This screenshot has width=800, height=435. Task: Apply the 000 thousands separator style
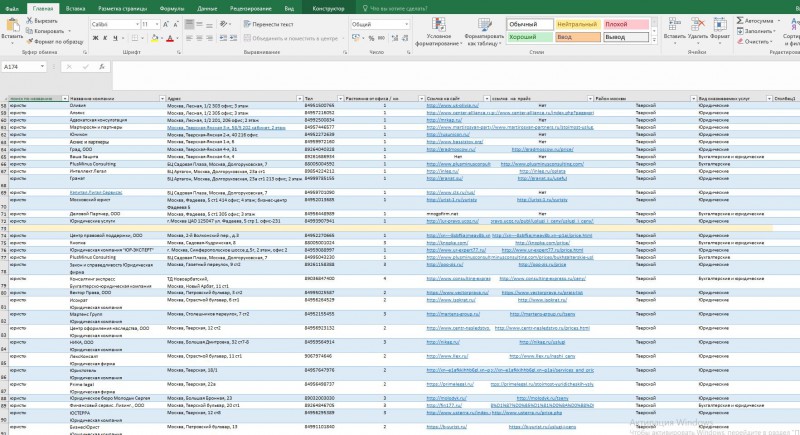pyautogui.click(x=381, y=38)
